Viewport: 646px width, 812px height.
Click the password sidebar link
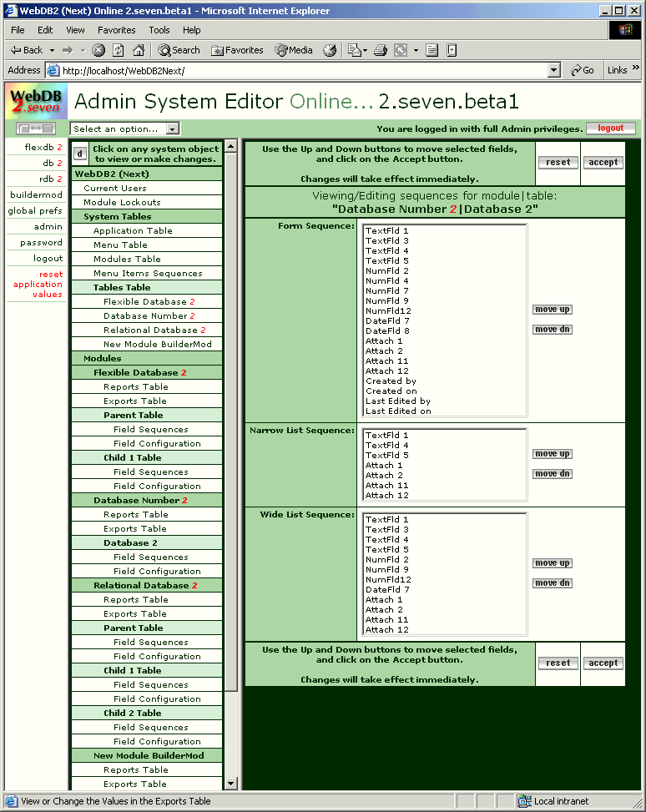click(x=41, y=242)
